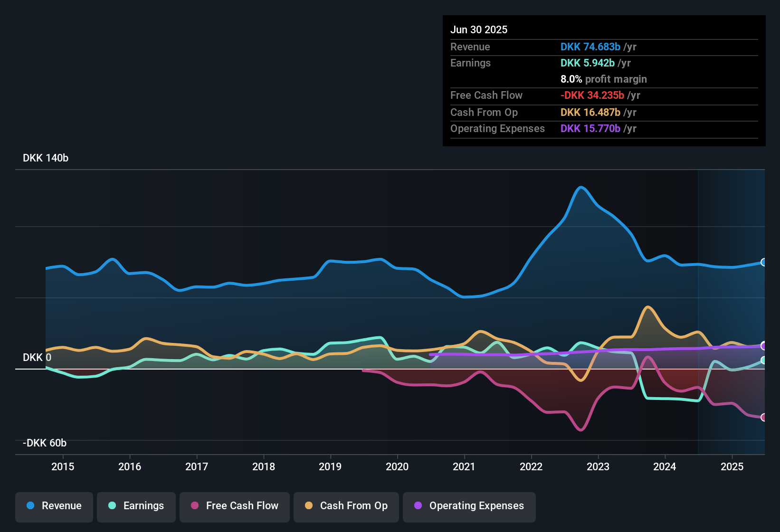This screenshot has height=532, width=780.
Task: Click the Operating Expenses endpoint marker
Action: 764,345
